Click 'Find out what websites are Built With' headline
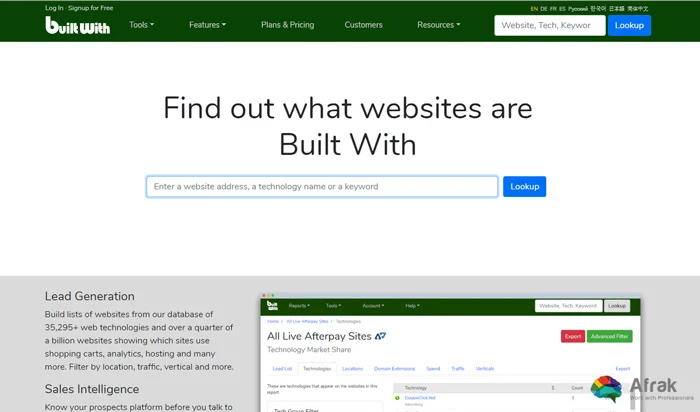Image resolution: width=700 pixels, height=412 pixels. coord(348,126)
